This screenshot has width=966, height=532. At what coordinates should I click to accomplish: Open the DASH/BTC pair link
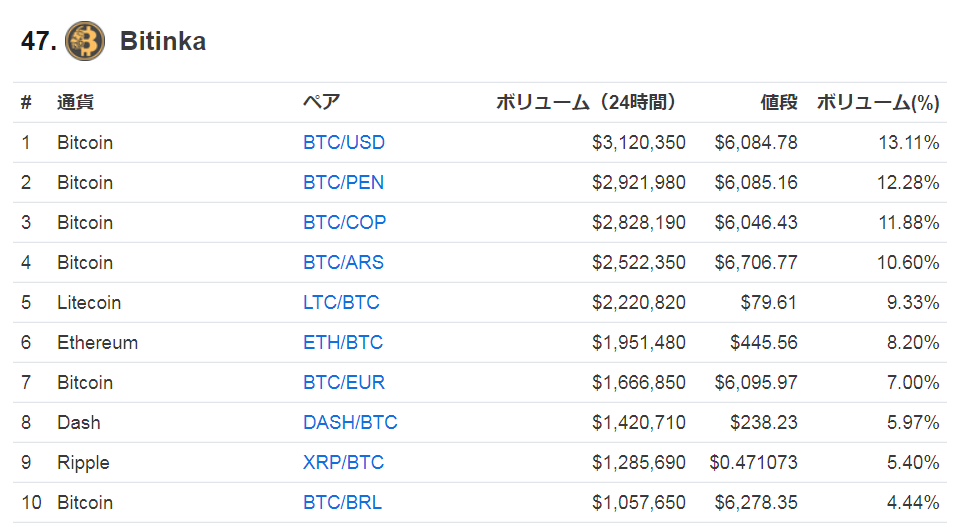[350, 422]
